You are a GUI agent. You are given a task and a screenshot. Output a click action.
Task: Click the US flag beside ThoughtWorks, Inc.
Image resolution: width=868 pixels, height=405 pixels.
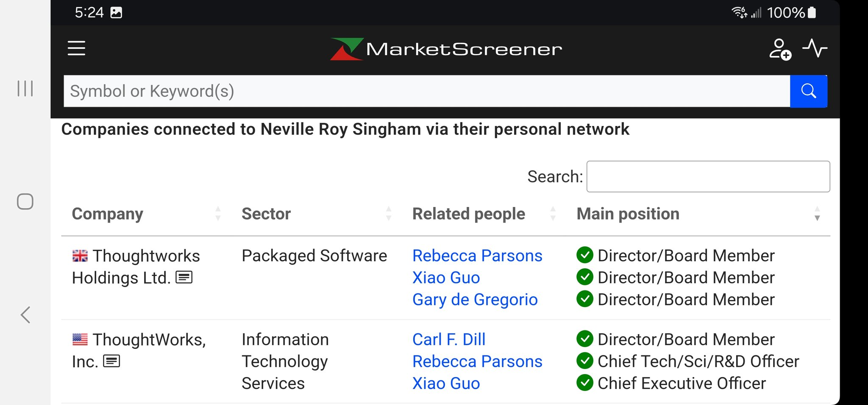80,339
